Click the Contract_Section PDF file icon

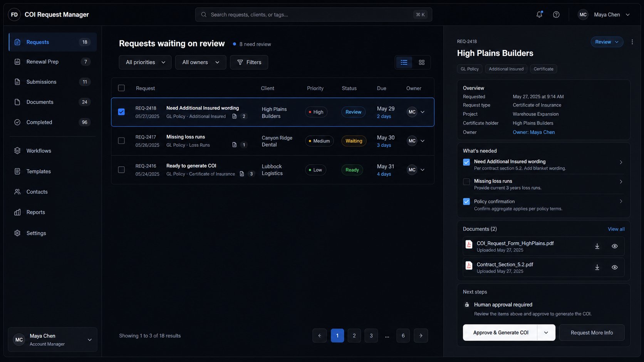point(469,266)
